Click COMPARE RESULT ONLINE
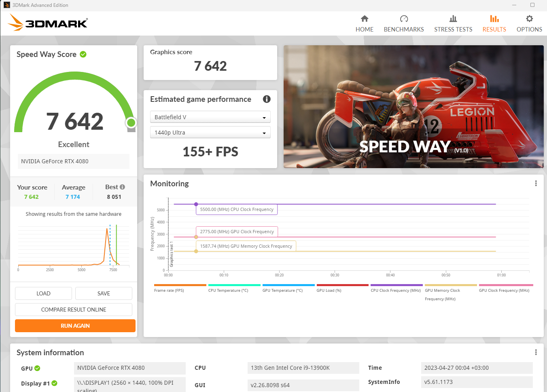This screenshot has width=547, height=392. [x=74, y=310]
